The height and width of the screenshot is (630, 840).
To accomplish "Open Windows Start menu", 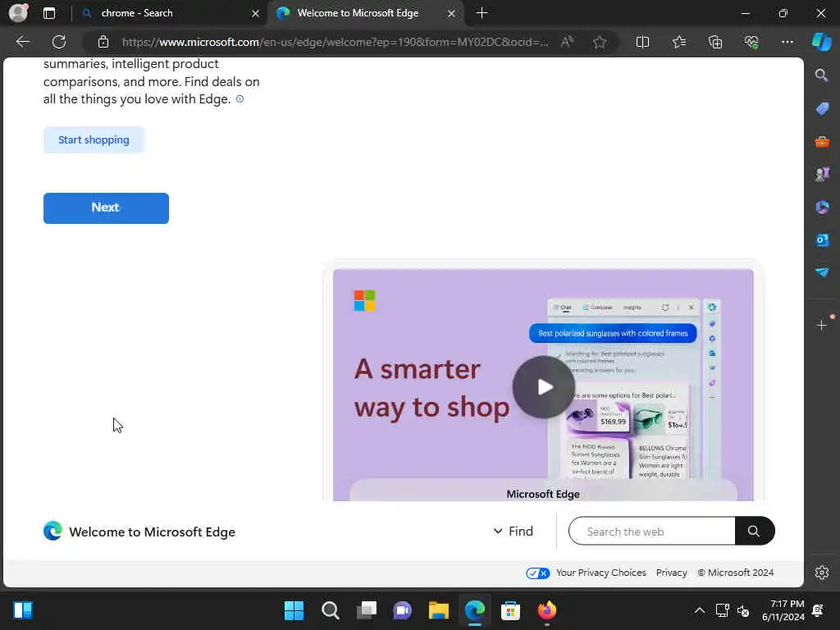I will [294, 610].
